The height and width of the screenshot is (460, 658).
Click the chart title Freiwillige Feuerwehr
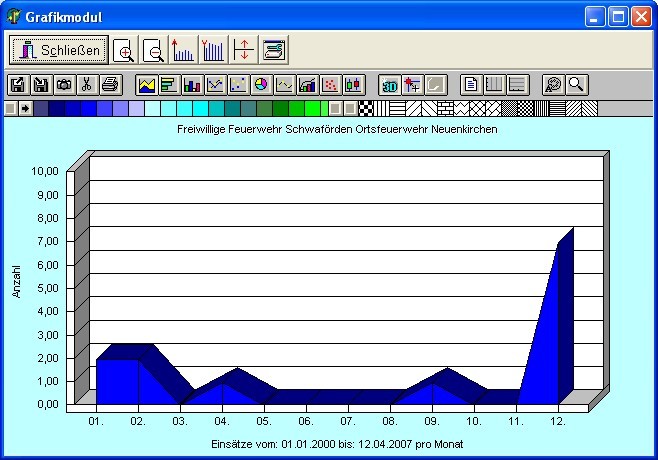click(x=337, y=129)
